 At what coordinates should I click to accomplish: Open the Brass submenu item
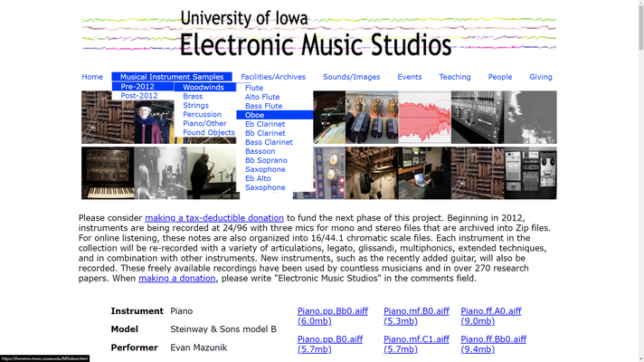click(x=193, y=96)
